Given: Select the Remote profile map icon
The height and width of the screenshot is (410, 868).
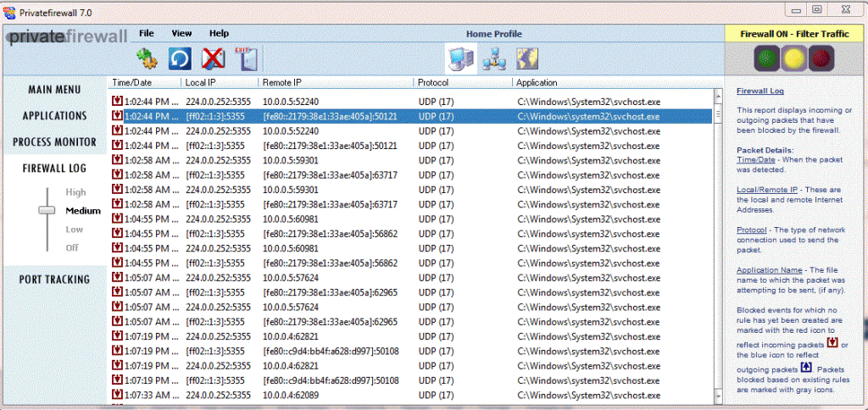Looking at the screenshot, I should point(527,58).
